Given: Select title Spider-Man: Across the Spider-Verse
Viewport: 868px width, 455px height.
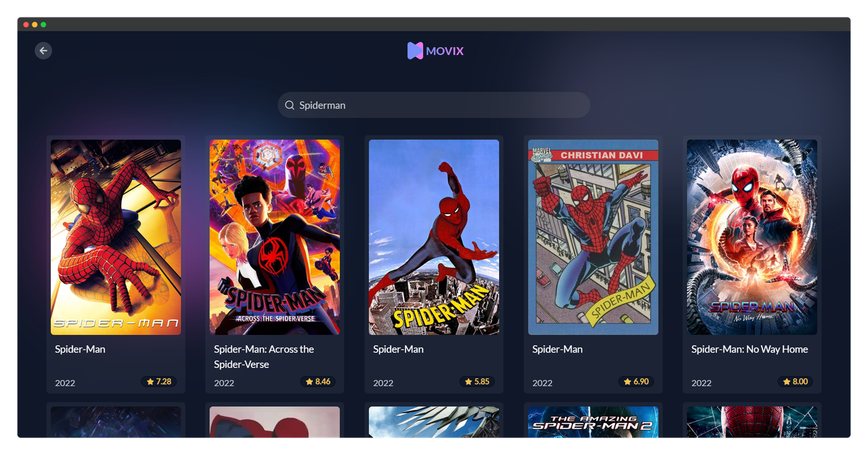Looking at the screenshot, I should tap(264, 357).
